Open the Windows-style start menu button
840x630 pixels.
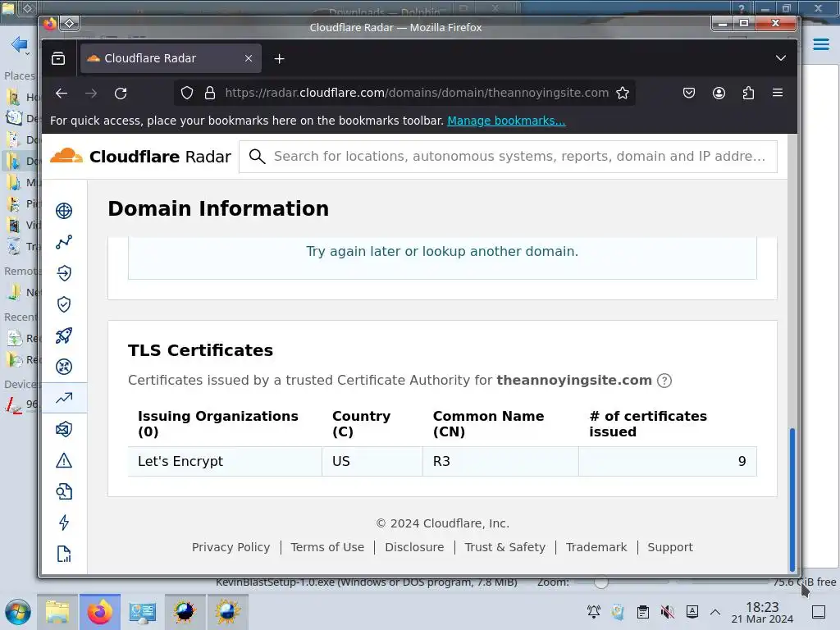(x=18, y=612)
